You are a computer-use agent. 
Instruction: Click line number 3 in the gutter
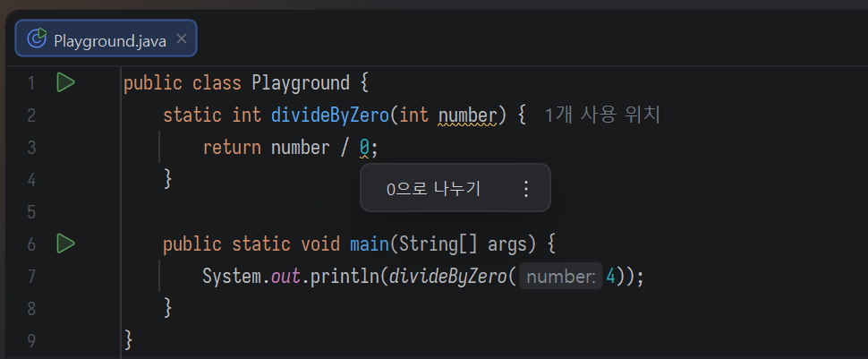[x=31, y=148]
